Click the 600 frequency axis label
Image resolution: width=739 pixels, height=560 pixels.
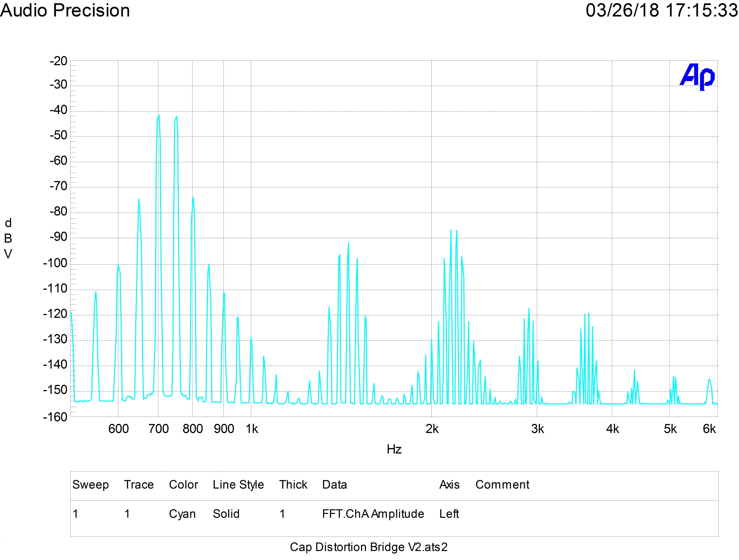click(119, 429)
